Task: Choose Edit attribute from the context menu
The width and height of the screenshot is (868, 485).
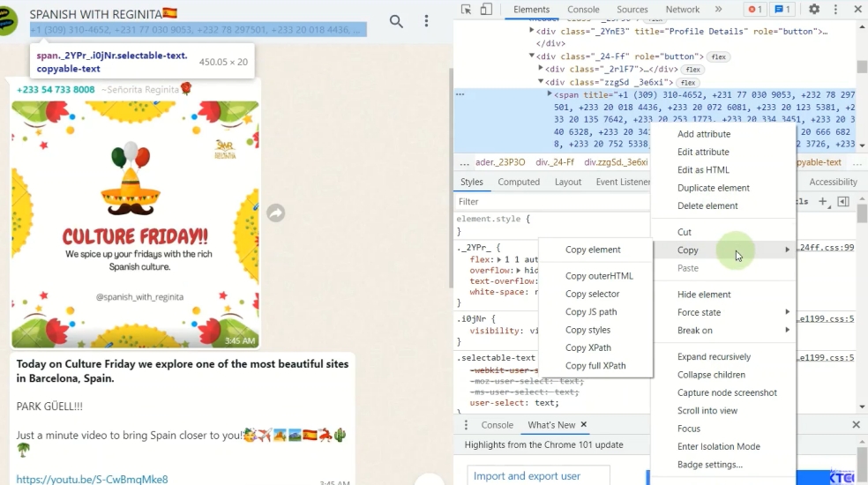Action: tap(723, 152)
